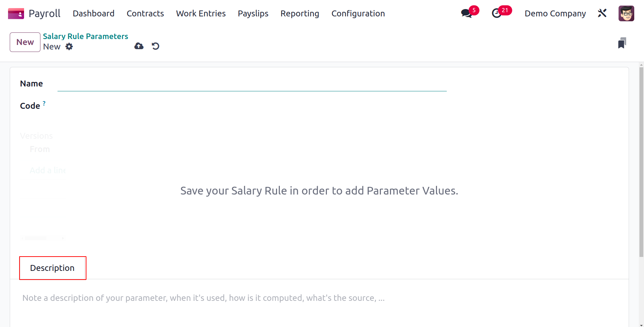This screenshot has width=644, height=327.
Task: Save record manually with cloud upload icon
Action: (139, 46)
